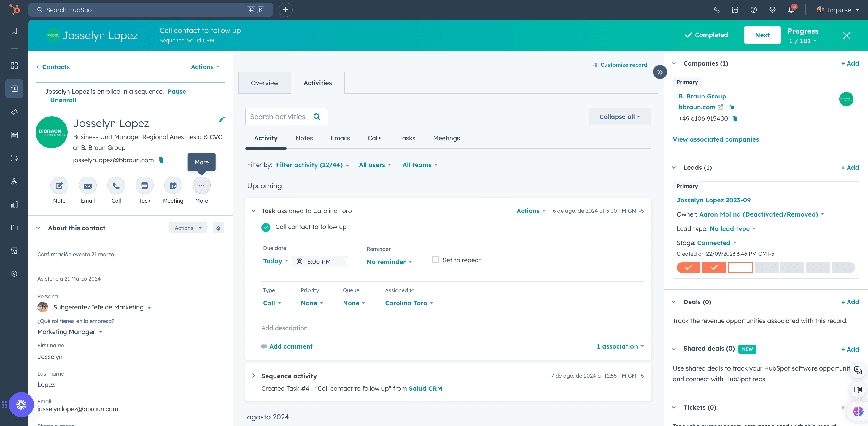Toggle the completed checkmark on the task
The width and height of the screenshot is (868, 426).
[266, 228]
